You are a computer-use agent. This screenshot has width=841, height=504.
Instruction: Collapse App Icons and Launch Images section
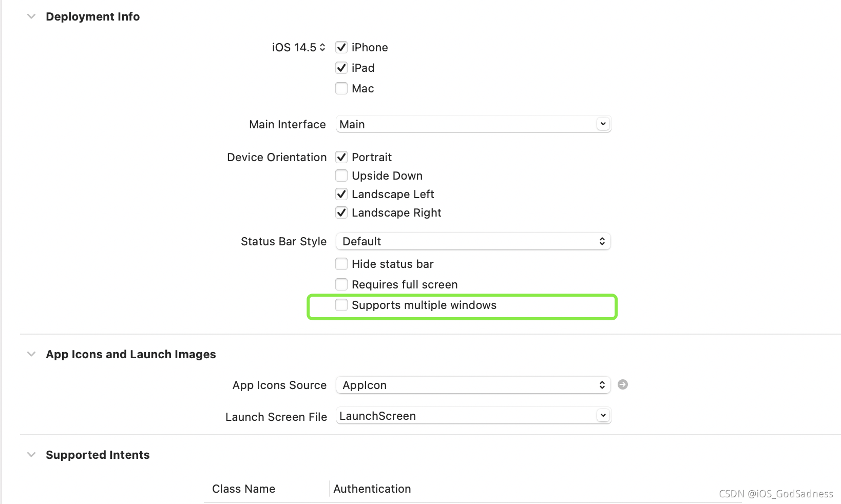point(31,354)
